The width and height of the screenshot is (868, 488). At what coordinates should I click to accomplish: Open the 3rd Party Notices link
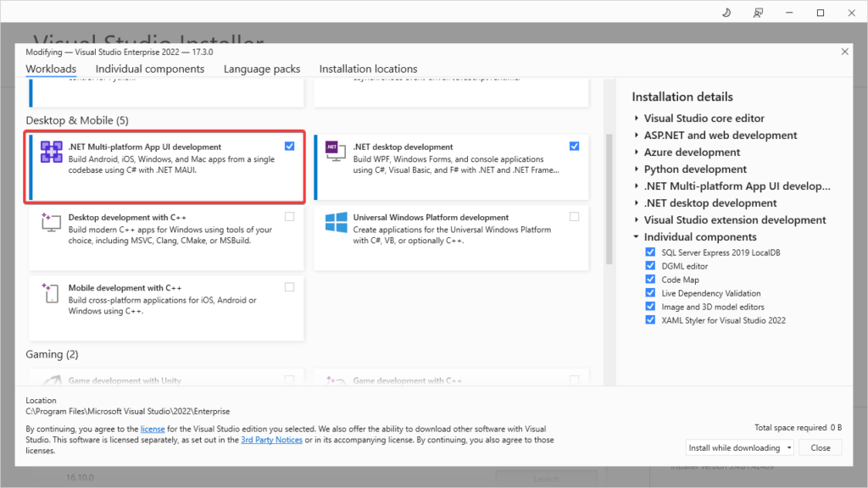272,440
